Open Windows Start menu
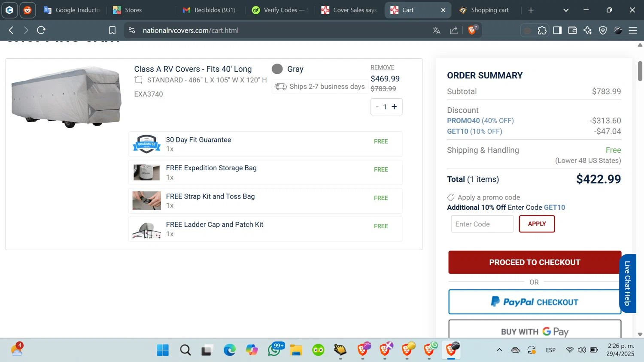Image resolution: width=644 pixels, height=362 pixels. pyautogui.click(x=163, y=350)
